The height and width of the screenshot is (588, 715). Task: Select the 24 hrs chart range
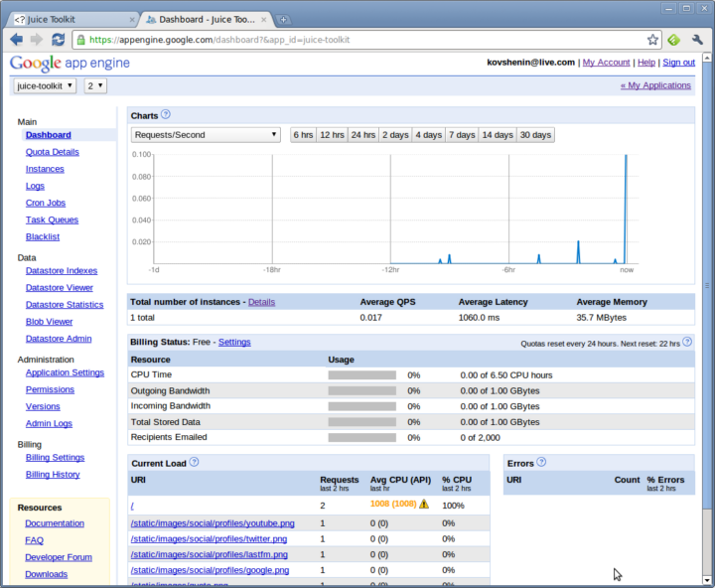pos(363,135)
